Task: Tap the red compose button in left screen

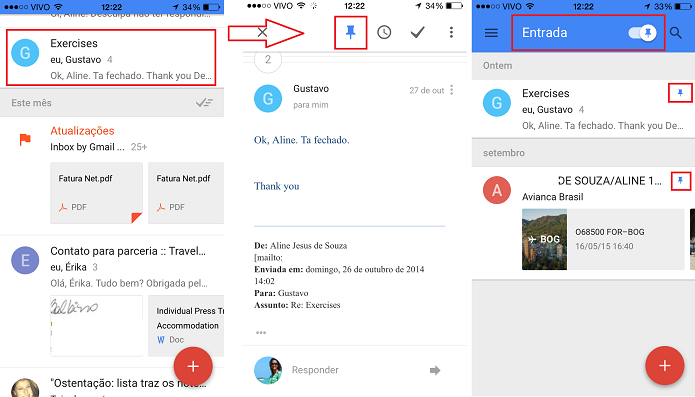Action: point(193,366)
